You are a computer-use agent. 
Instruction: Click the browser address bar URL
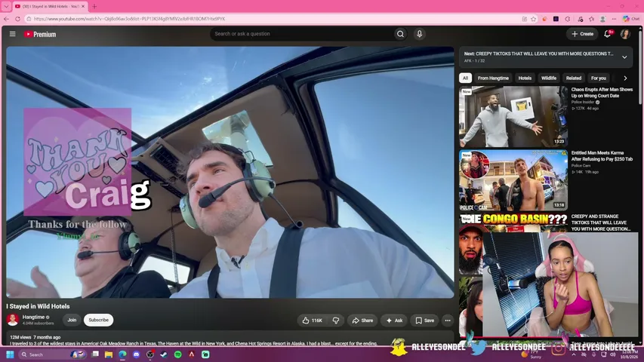(129, 19)
